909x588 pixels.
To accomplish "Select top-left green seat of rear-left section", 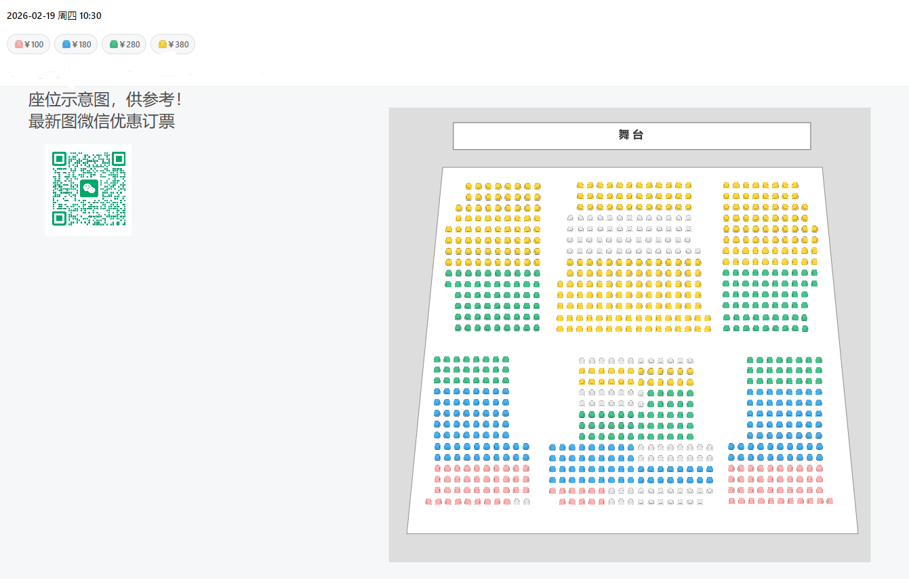I will (437, 359).
